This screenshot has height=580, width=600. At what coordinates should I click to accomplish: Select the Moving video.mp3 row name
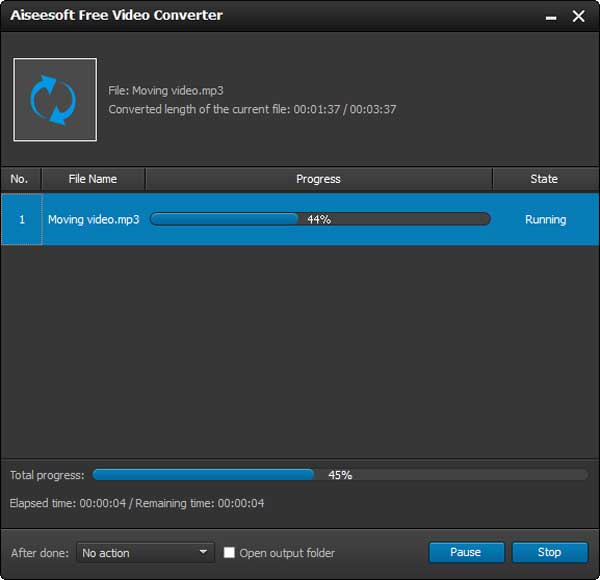click(x=93, y=220)
